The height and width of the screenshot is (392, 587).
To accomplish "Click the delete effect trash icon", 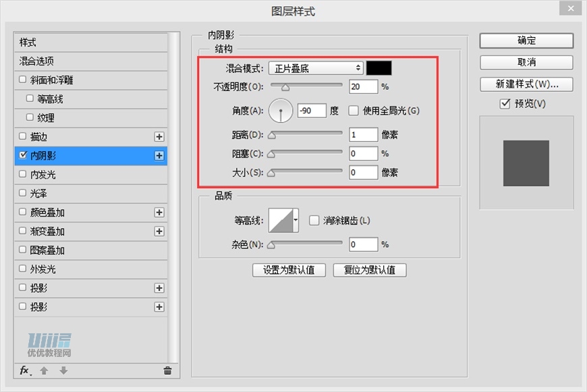I will [166, 370].
